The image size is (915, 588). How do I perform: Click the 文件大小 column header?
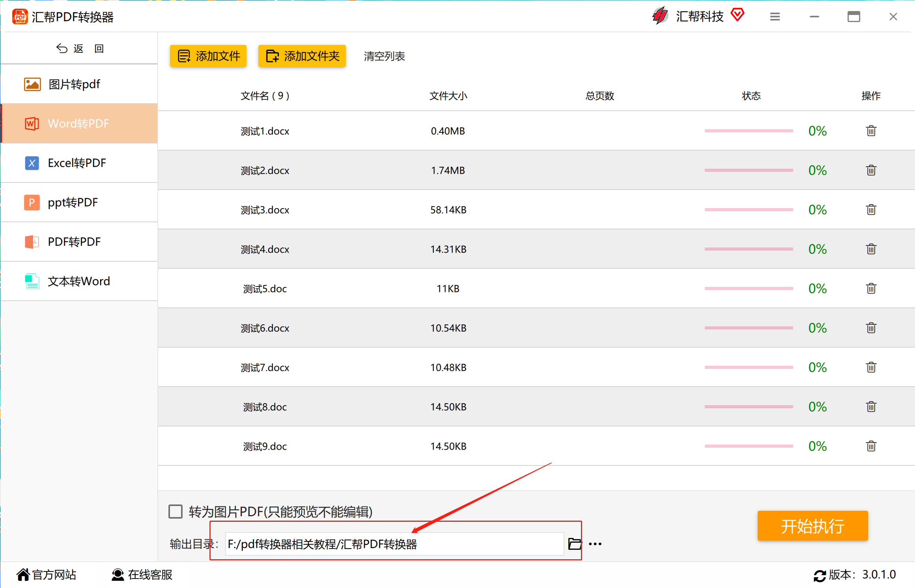(448, 96)
